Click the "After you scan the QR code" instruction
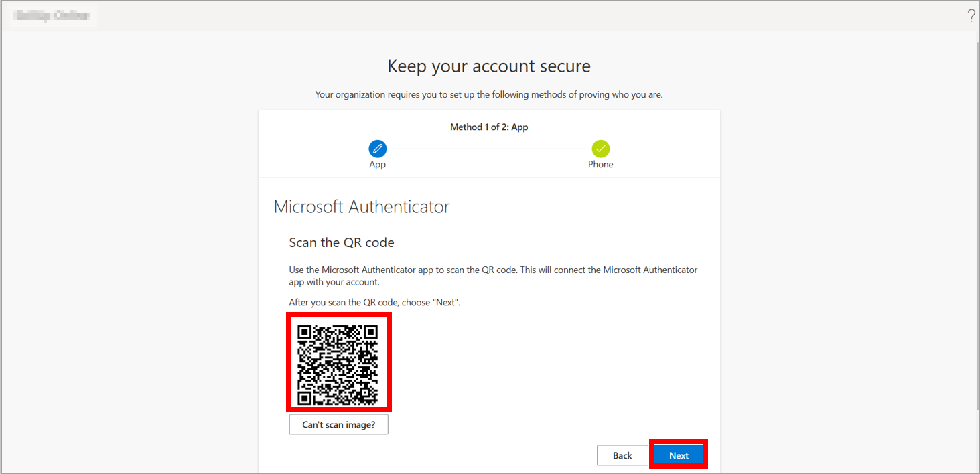Screen dimensions: 980x474 tap(374, 303)
